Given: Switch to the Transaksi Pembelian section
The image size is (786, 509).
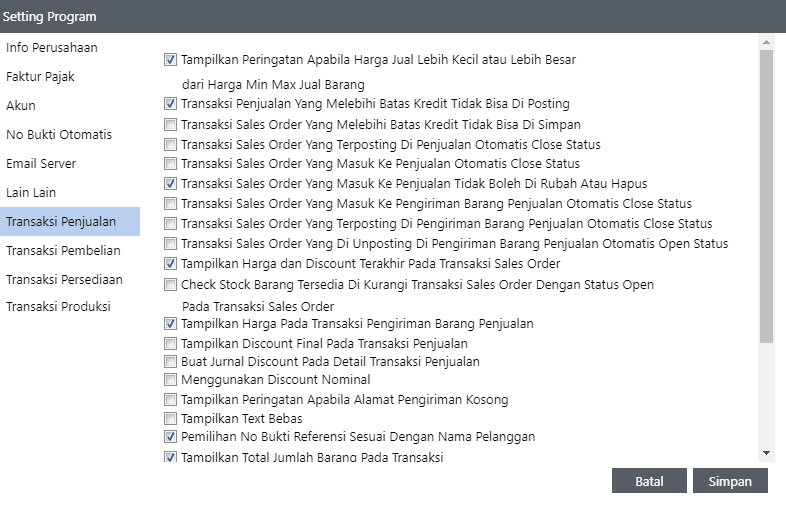Looking at the screenshot, I should (63, 250).
